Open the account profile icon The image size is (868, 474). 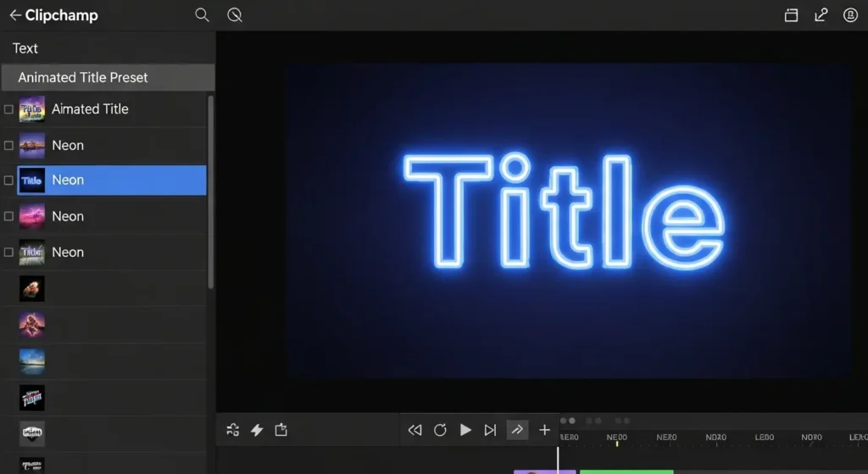[850, 15]
